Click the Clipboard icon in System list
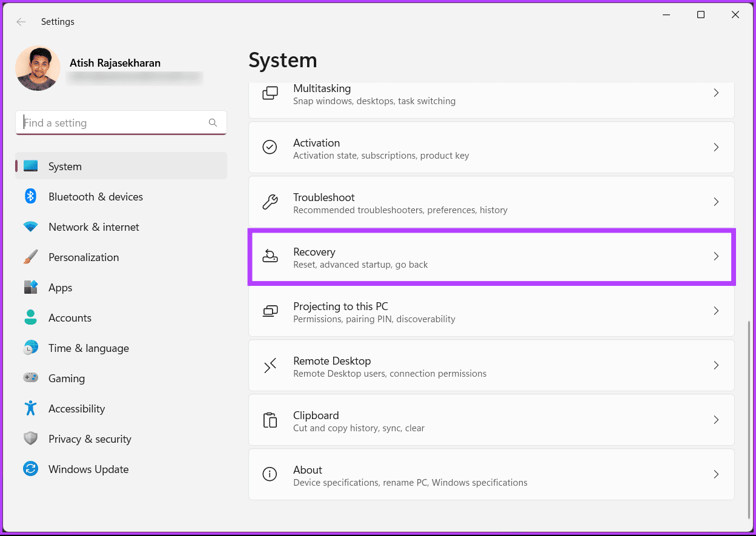Image resolution: width=756 pixels, height=536 pixels. click(x=270, y=420)
